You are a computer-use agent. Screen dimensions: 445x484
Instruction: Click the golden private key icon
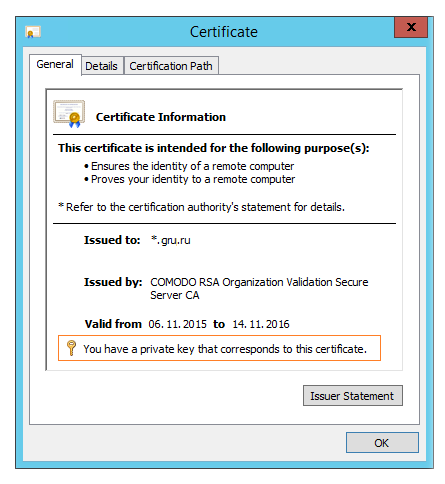[x=71, y=348]
